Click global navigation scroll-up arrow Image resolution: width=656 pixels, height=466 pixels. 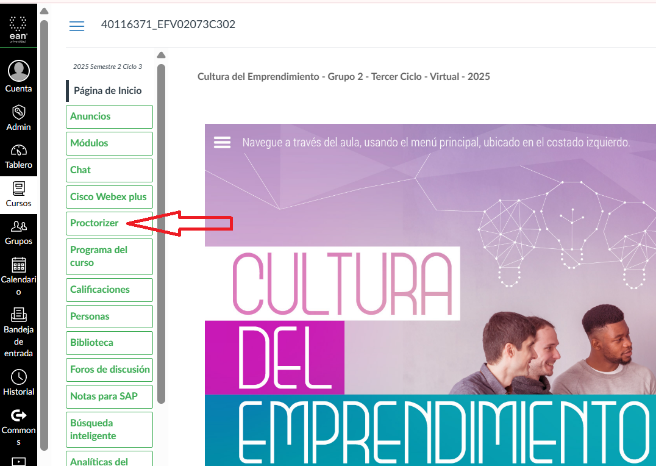(x=44, y=11)
